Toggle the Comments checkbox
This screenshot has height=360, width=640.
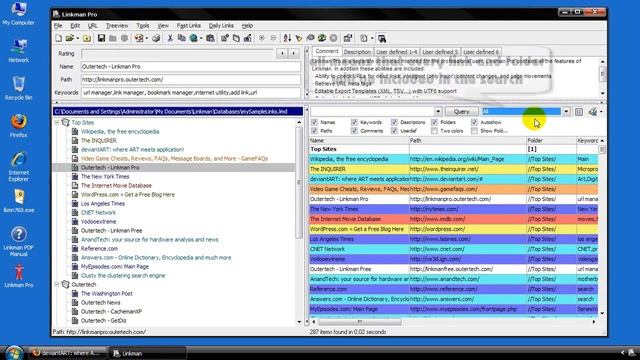354,131
